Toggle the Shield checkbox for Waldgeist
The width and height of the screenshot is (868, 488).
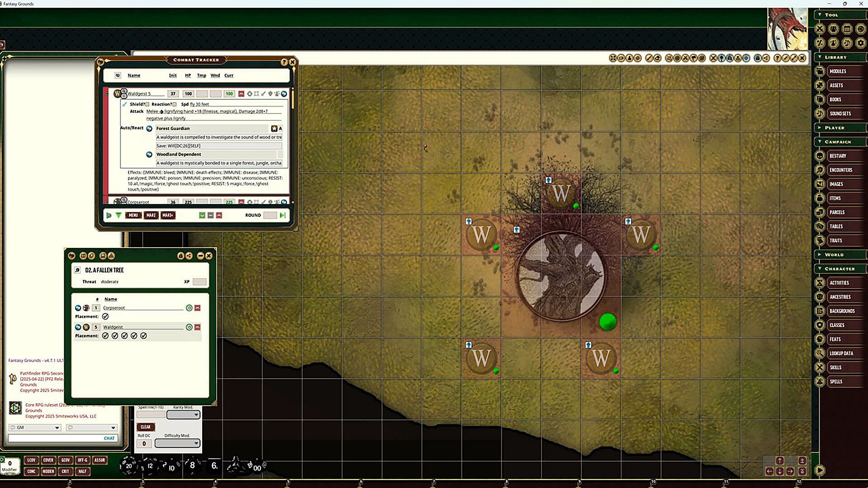tap(147, 104)
